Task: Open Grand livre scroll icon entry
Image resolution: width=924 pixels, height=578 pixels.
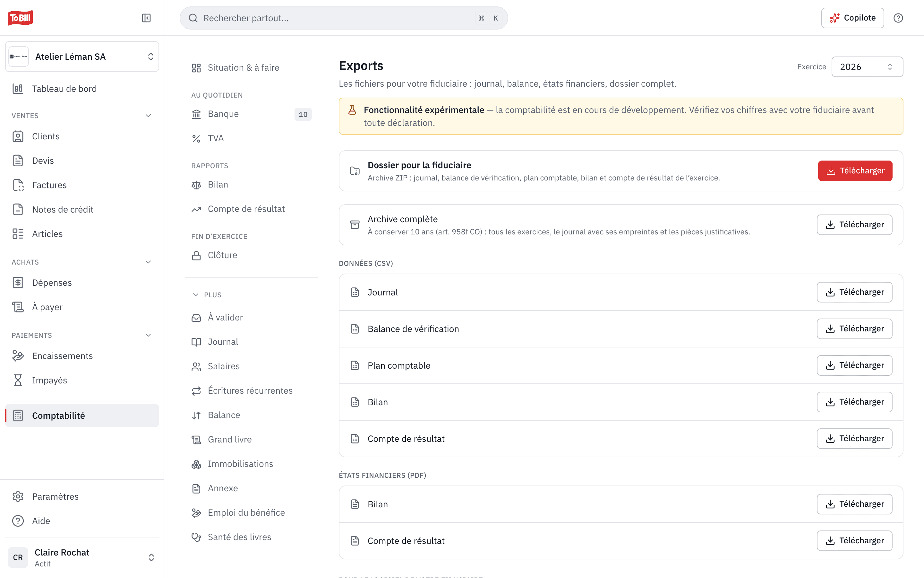Action: (x=196, y=440)
